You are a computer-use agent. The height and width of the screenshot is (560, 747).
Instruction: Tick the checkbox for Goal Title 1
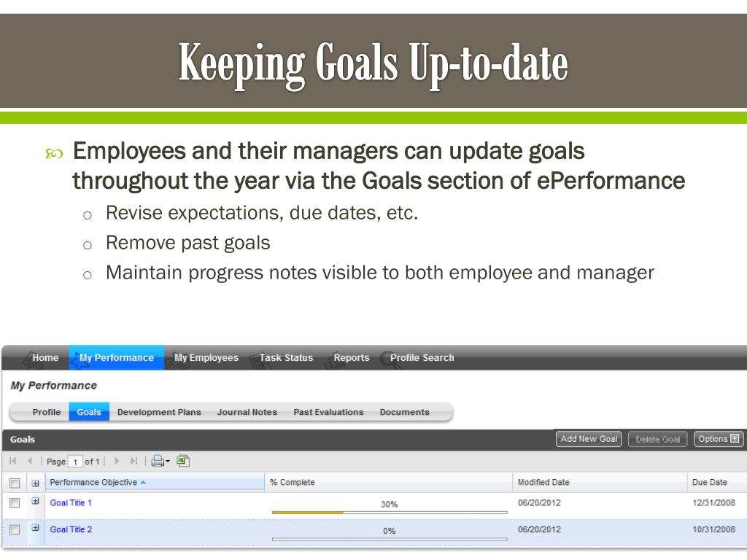pos(15,503)
